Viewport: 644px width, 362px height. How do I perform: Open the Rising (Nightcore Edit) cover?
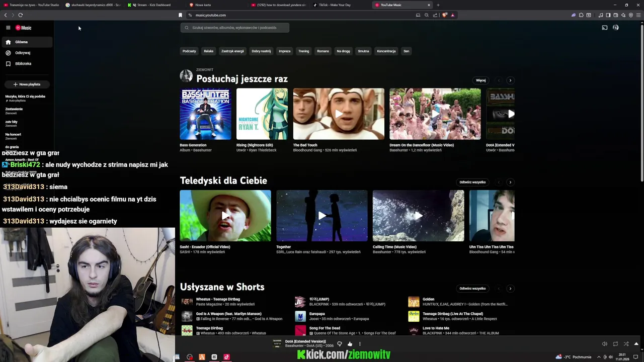click(262, 114)
